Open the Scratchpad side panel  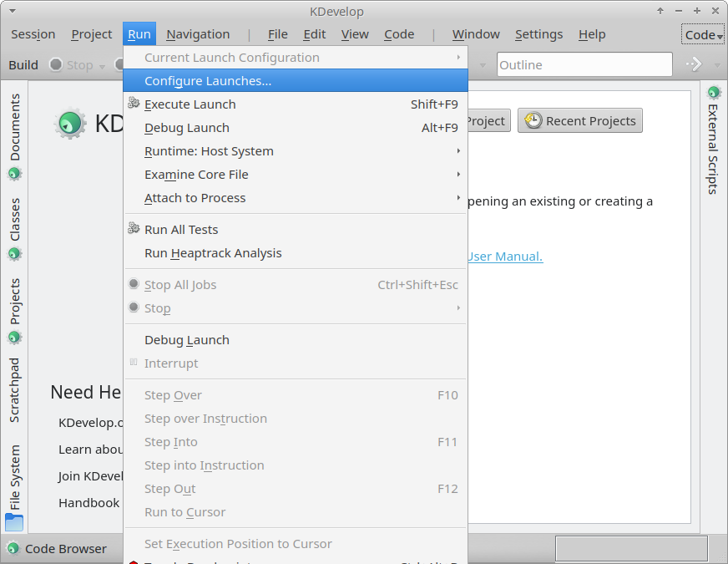pyautogui.click(x=15, y=390)
